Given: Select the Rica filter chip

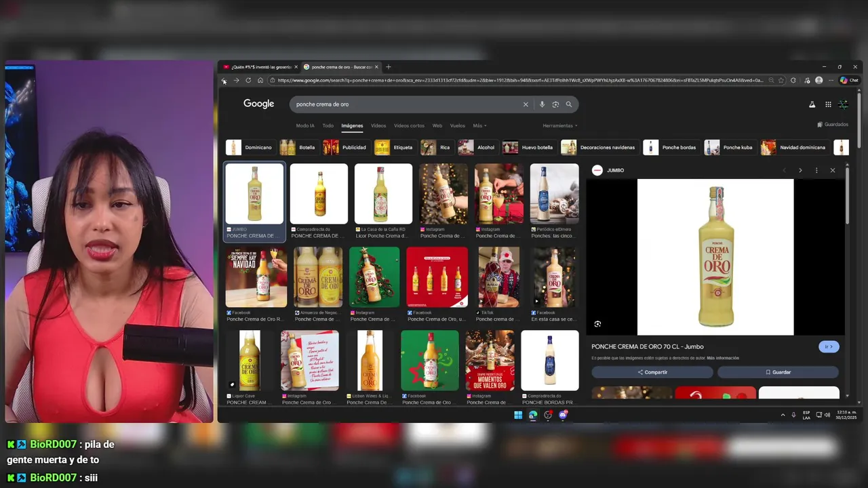Looking at the screenshot, I should pyautogui.click(x=437, y=147).
